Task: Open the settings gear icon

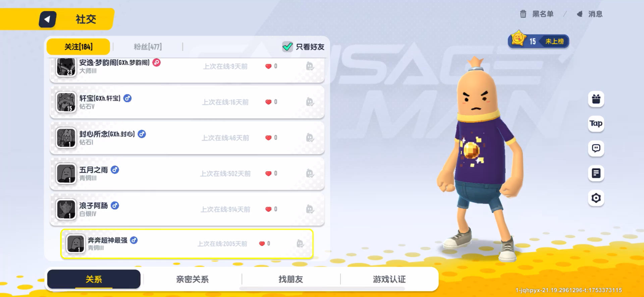Action: coord(596,198)
